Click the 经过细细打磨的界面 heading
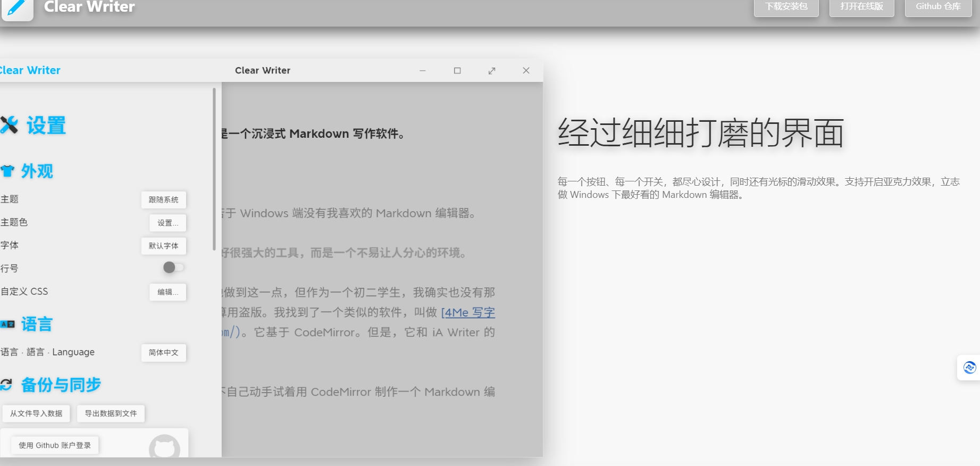This screenshot has height=466, width=980. [701, 133]
